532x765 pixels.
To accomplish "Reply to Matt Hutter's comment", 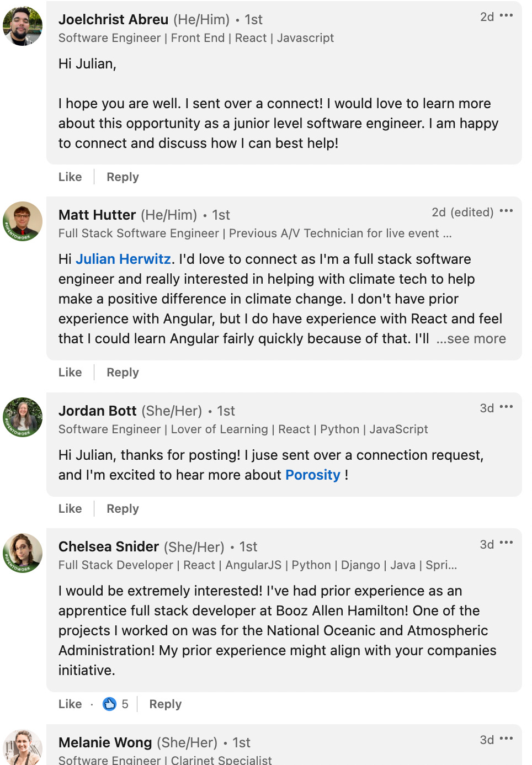I will click(123, 373).
